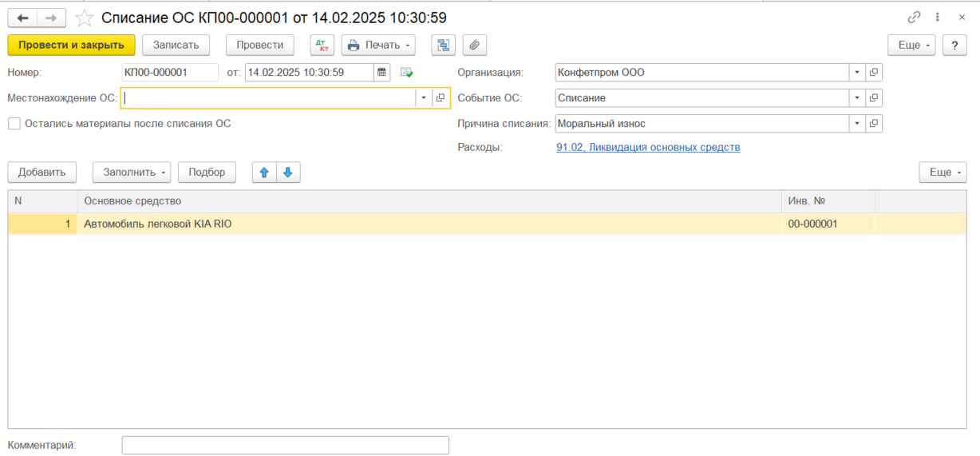Open calendar picker next to the date
Viewport: 980px width, 456px height.
coord(381,73)
